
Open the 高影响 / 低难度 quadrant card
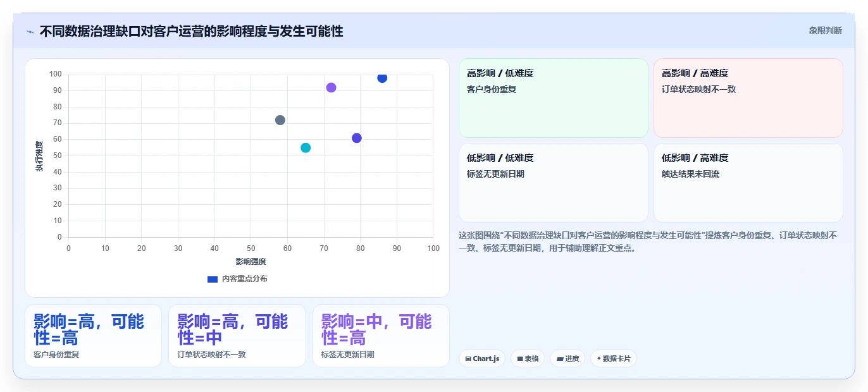click(554, 98)
